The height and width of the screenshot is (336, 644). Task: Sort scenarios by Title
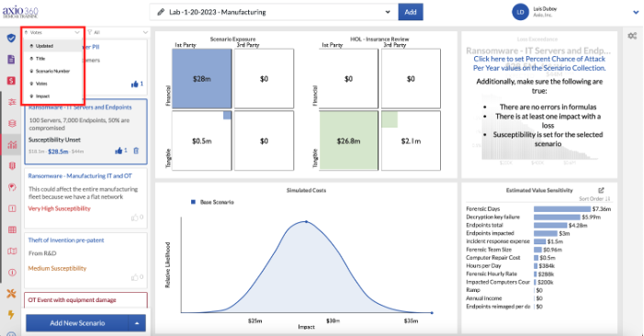(x=52, y=59)
